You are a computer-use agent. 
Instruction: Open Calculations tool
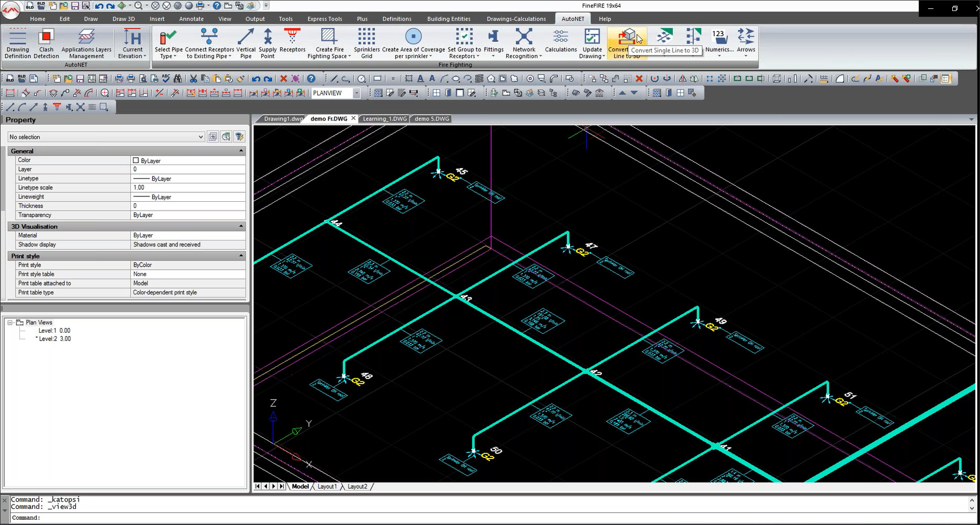click(561, 41)
